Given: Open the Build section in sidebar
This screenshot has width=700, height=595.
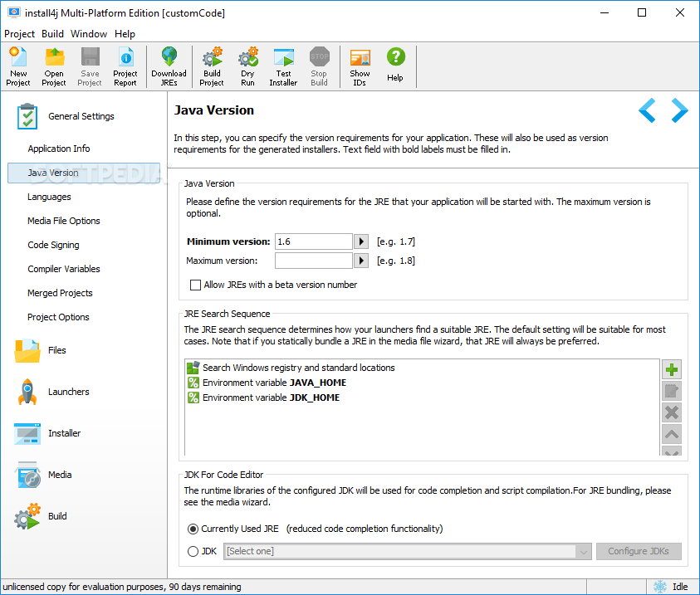Looking at the screenshot, I should (x=41, y=516).
